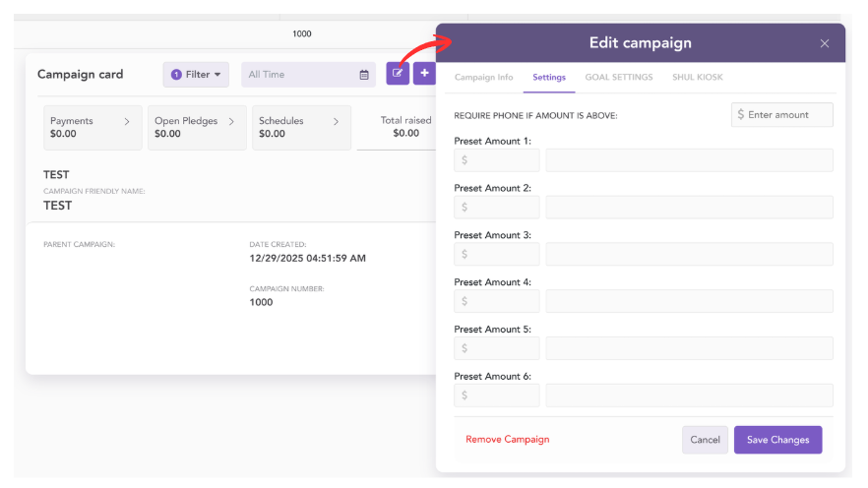Select the Settings tab
Viewport: 868px width, 488px height.
549,77
